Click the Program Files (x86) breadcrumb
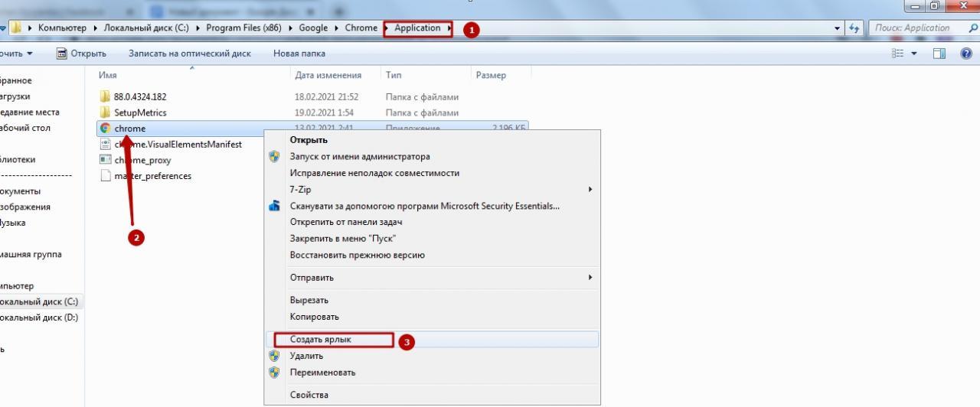The image size is (980, 407). point(245,28)
